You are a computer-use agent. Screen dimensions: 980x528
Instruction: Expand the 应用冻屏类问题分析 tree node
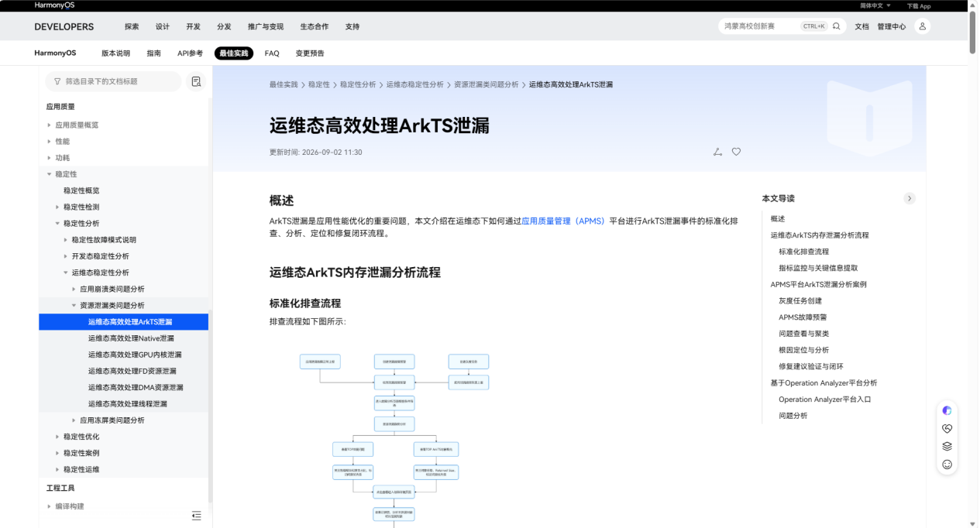point(74,420)
